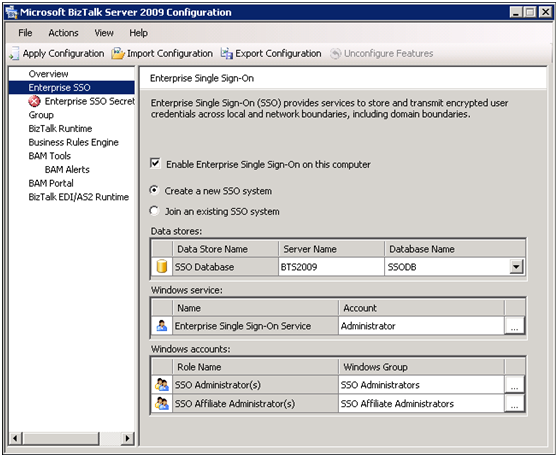This screenshot has width=558, height=457.
Task: Uncheck Enable Enterprise Single Sign-On on this computer
Action: click(x=155, y=164)
